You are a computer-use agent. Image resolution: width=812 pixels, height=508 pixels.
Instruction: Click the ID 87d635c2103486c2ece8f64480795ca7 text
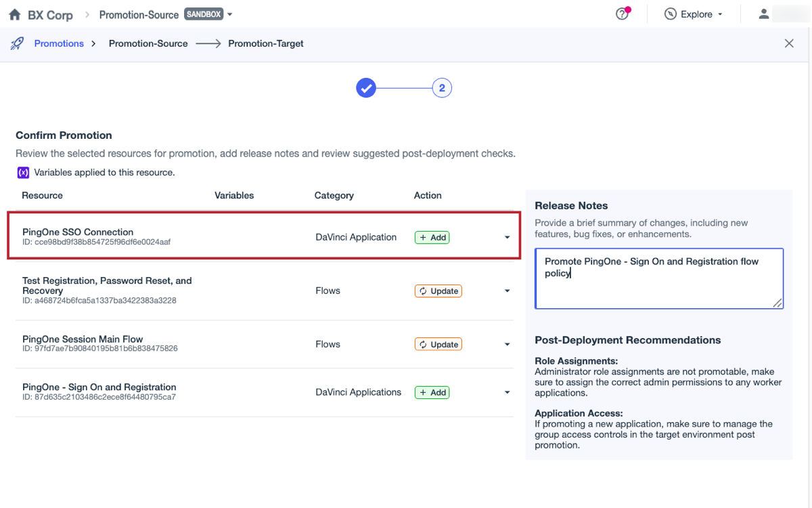99,397
